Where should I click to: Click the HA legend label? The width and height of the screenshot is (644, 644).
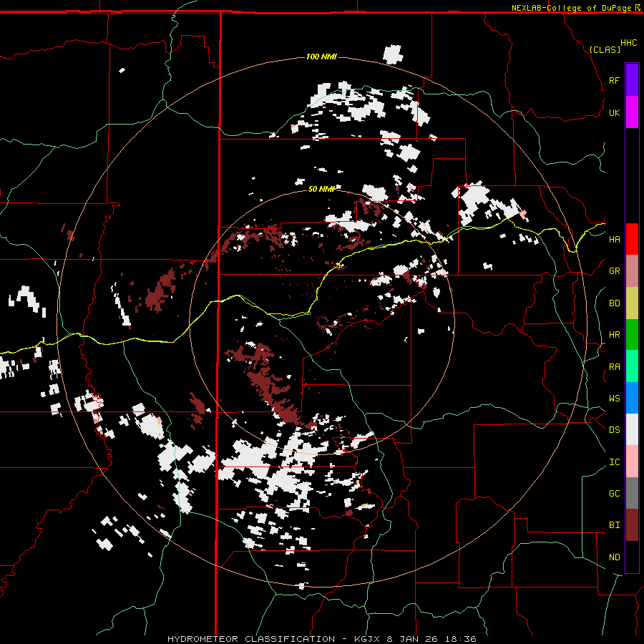click(x=614, y=240)
